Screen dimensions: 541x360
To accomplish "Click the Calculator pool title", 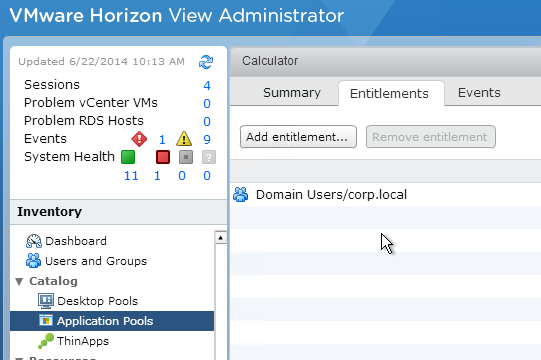I will pos(270,61).
